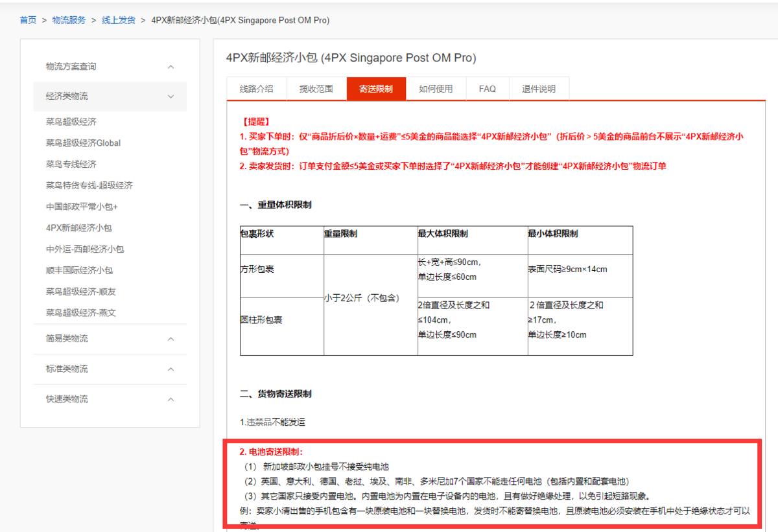Expand the 标准类物流 section chevron
This screenshot has width=778, height=532.
pos(171,369)
